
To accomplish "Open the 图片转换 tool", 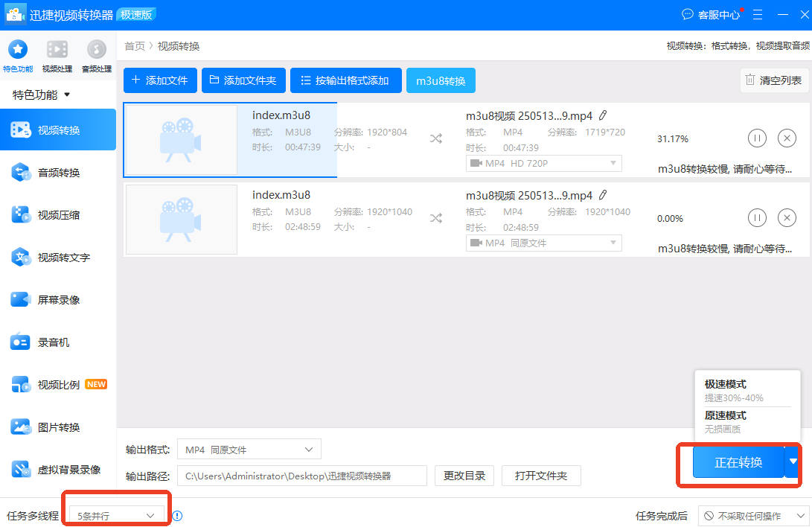I will tap(58, 427).
